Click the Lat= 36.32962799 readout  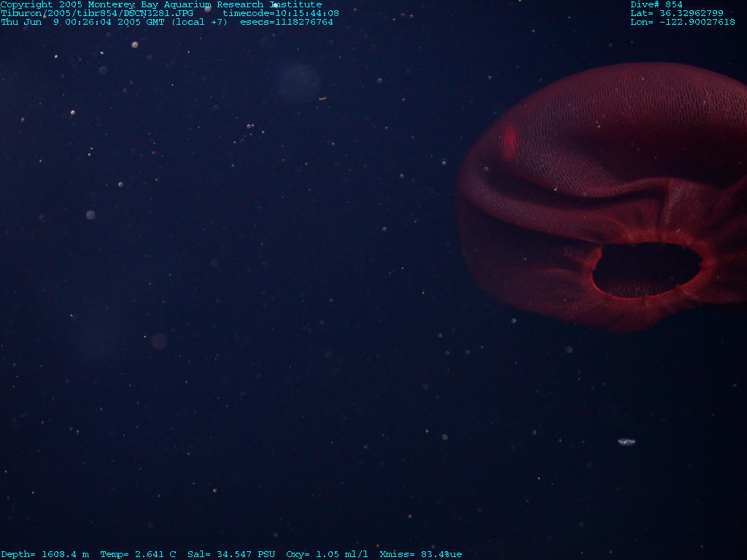(x=677, y=13)
